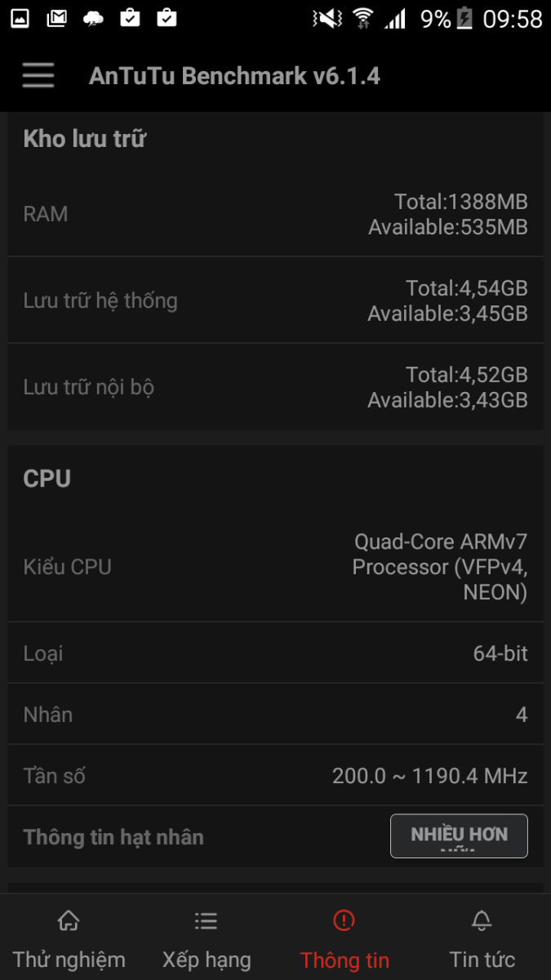Image resolution: width=551 pixels, height=980 pixels.
Task: Select the Kiểu CPU row
Action: coord(275,567)
